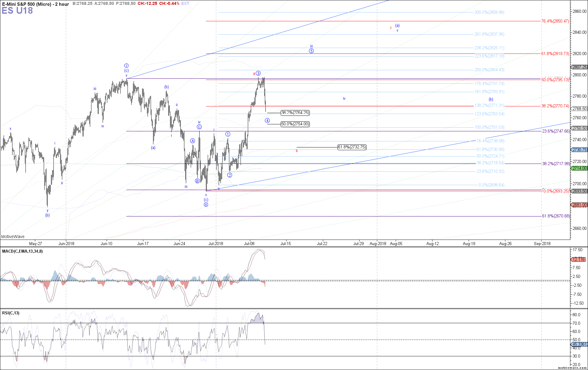Click the red 2681.00 price axis tag

click(x=579, y=205)
